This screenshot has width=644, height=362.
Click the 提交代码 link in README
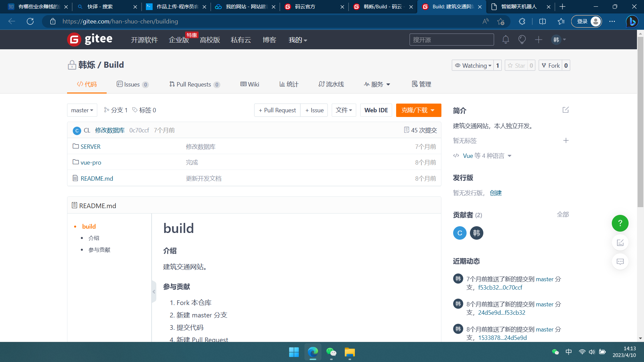[191, 327]
